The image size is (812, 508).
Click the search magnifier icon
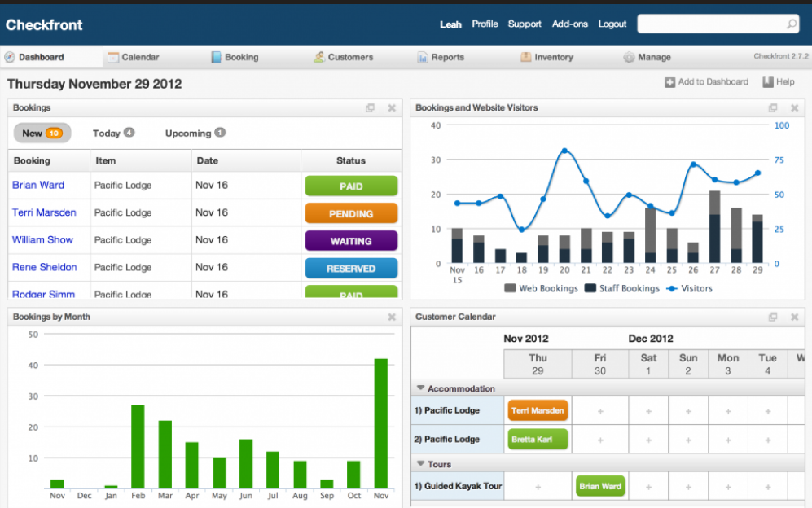point(792,24)
